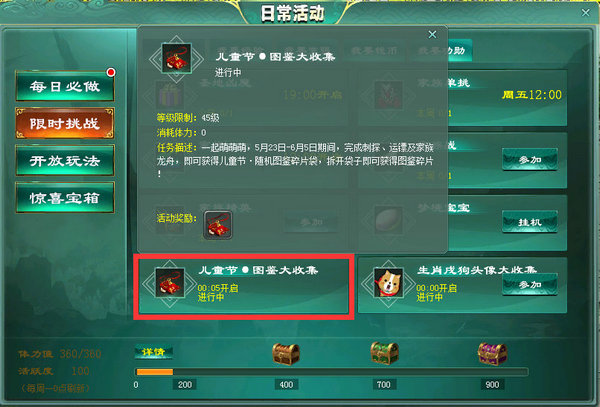
Task: Close the 日常活动 window
Action: tap(585, 13)
